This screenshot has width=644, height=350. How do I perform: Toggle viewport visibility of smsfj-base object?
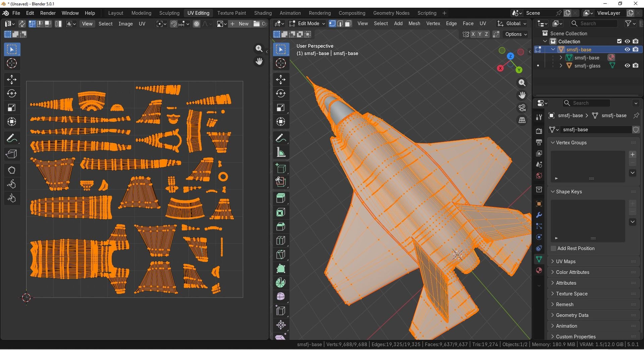(627, 49)
